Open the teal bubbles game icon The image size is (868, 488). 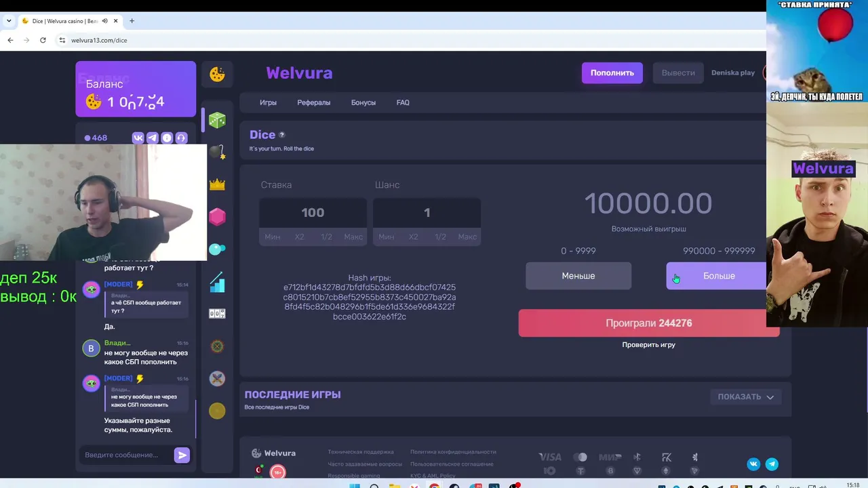pyautogui.click(x=217, y=249)
